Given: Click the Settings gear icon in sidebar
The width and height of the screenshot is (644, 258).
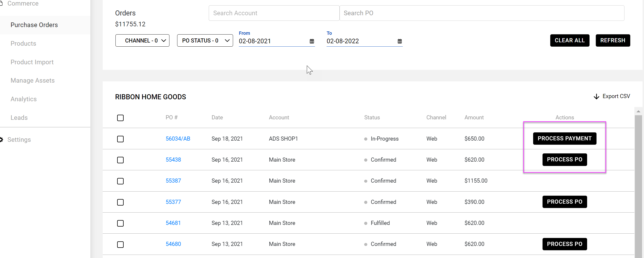Looking at the screenshot, I should [1, 140].
